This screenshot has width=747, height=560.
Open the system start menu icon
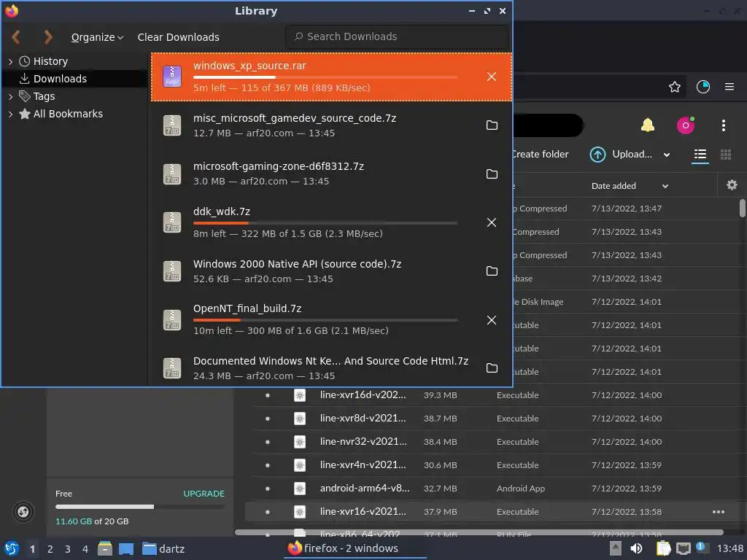(x=12, y=548)
